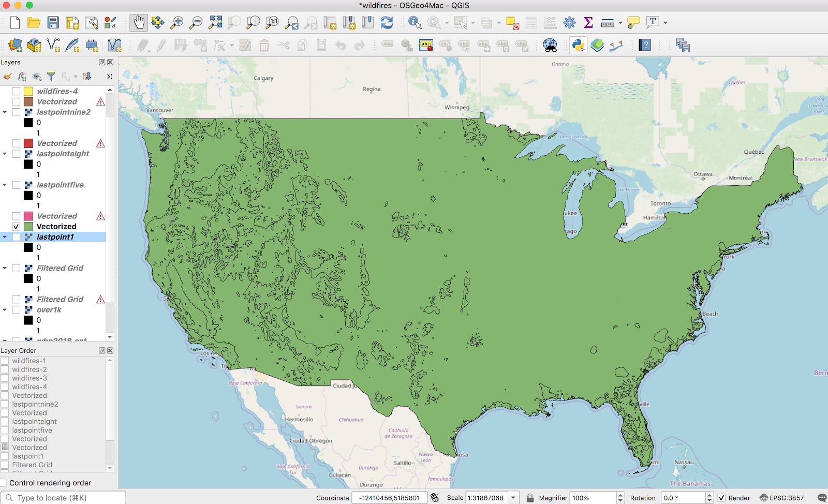This screenshot has width=828, height=504.
Task: Collapse the lastpoint1 layer tree
Action: (x=5, y=237)
